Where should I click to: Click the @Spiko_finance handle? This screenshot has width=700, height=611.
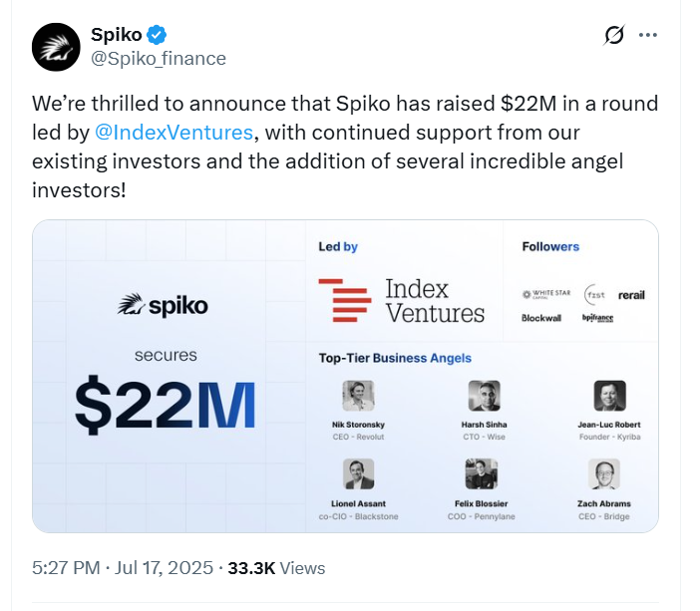[159, 59]
